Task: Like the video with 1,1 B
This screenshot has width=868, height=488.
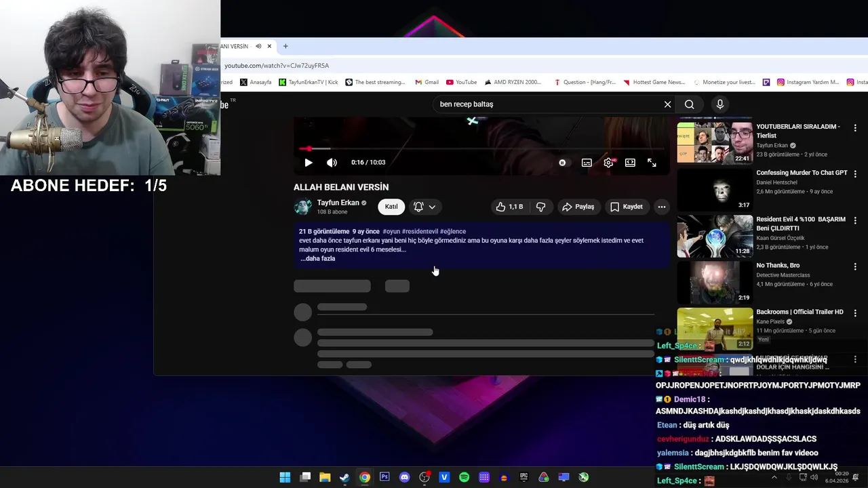Action: [509, 207]
